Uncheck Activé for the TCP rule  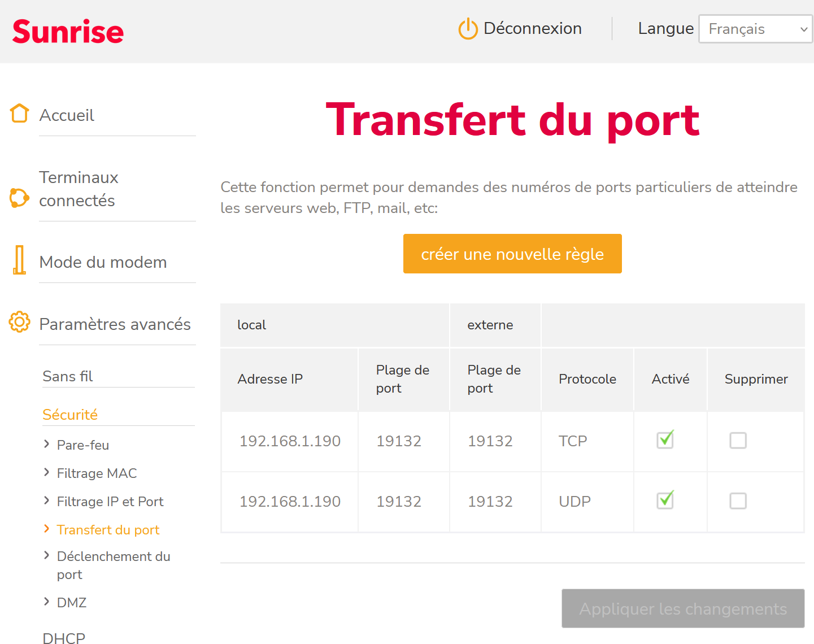(665, 440)
